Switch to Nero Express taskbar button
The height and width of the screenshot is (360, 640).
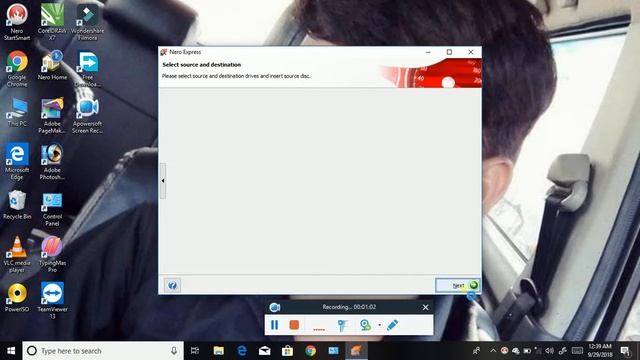pos(356,351)
